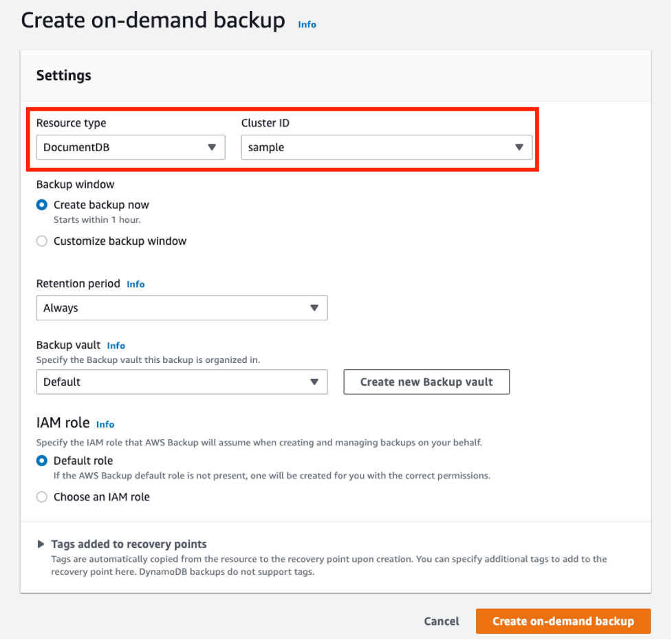Click the Retention period dropdown arrow icon
Viewport: 672px width, 640px height.
click(x=316, y=308)
